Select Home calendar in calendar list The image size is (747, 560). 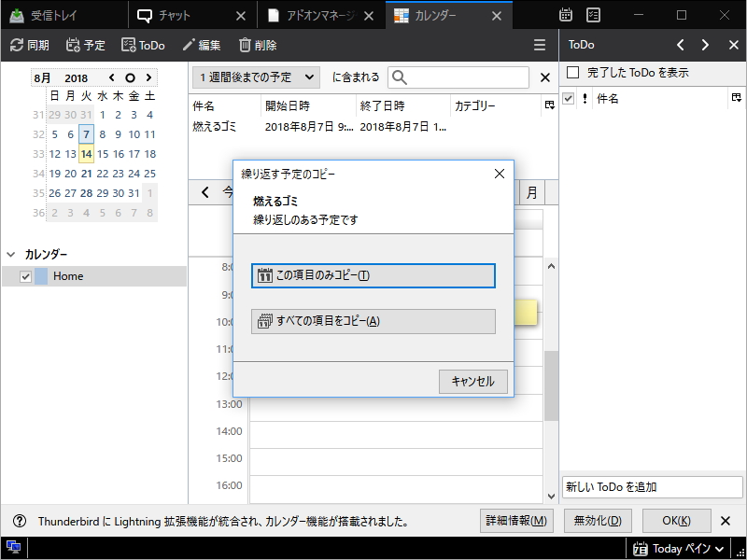pos(94,276)
